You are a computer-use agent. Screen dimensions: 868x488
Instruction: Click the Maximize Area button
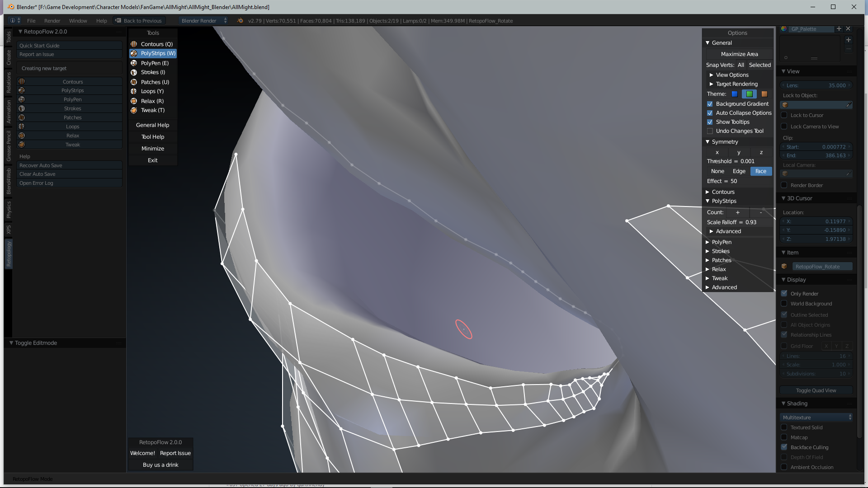[x=739, y=54]
